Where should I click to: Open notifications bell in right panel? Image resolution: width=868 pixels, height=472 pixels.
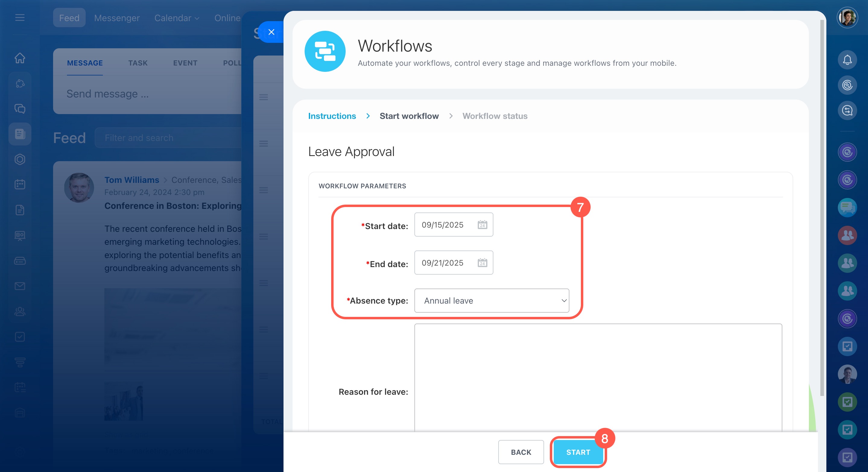(847, 60)
